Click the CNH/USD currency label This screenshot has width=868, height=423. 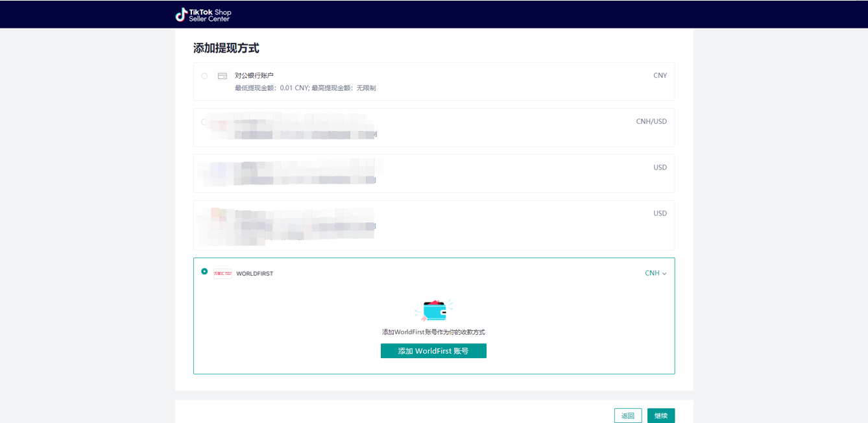pos(651,121)
